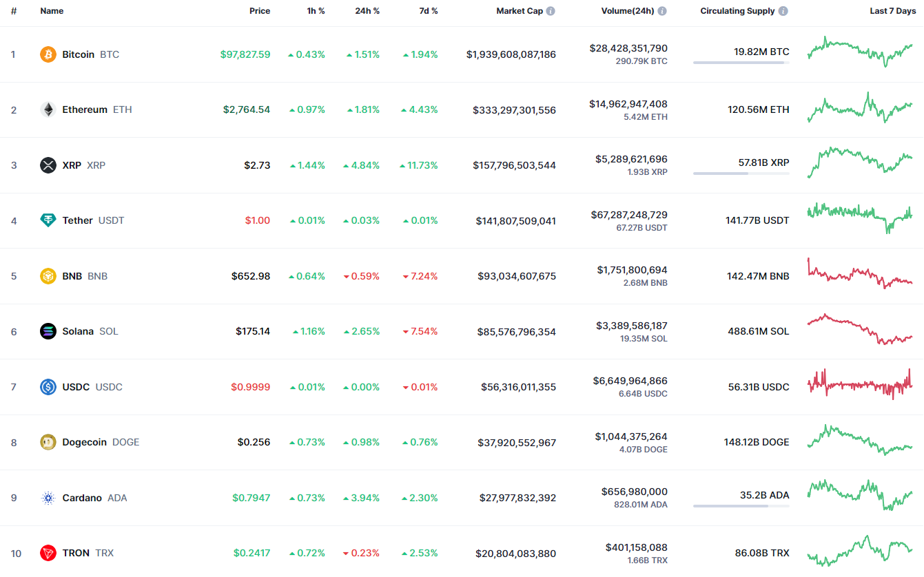Open the USDC coin link

tap(76, 387)
